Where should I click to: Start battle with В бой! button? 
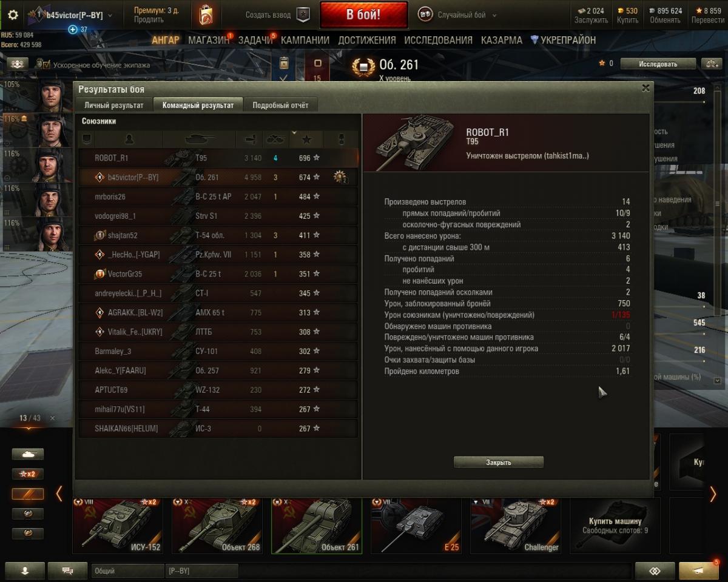pyautogui.click(x=363, y=15)
